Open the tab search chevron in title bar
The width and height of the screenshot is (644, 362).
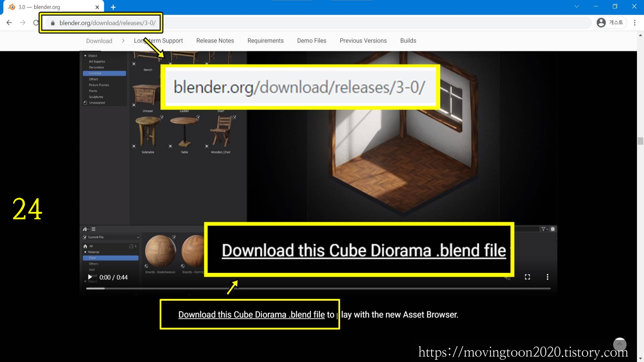click(577, 6)
